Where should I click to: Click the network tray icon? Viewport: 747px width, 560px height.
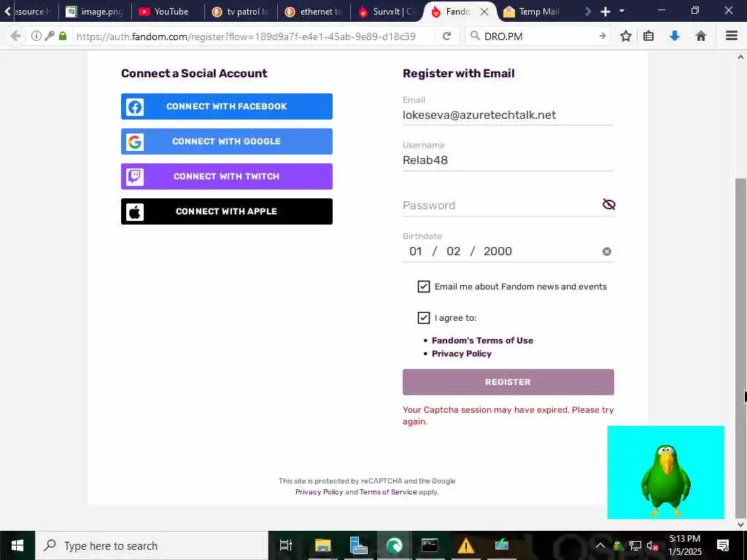[635, 545]
